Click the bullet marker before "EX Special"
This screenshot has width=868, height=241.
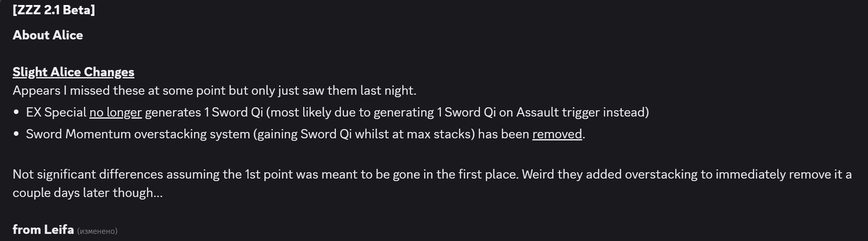pyautogui.click(x=16, y=112)
